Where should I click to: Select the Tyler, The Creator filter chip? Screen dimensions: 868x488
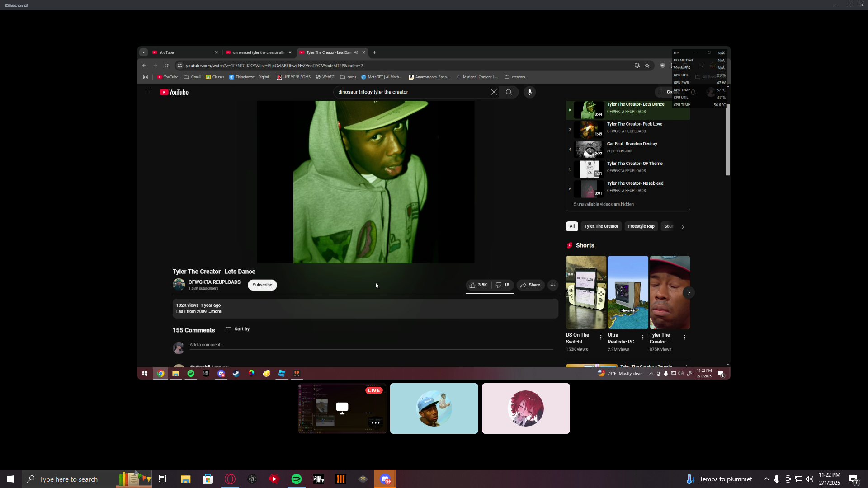coord(601,226)
